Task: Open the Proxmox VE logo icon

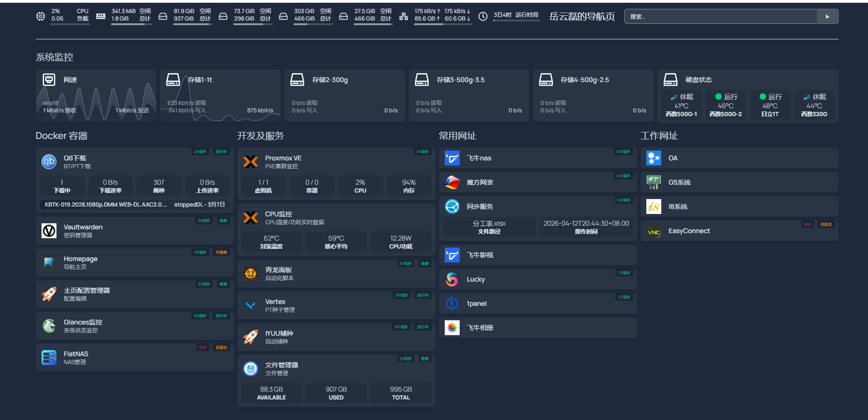Action: [251, 162]
